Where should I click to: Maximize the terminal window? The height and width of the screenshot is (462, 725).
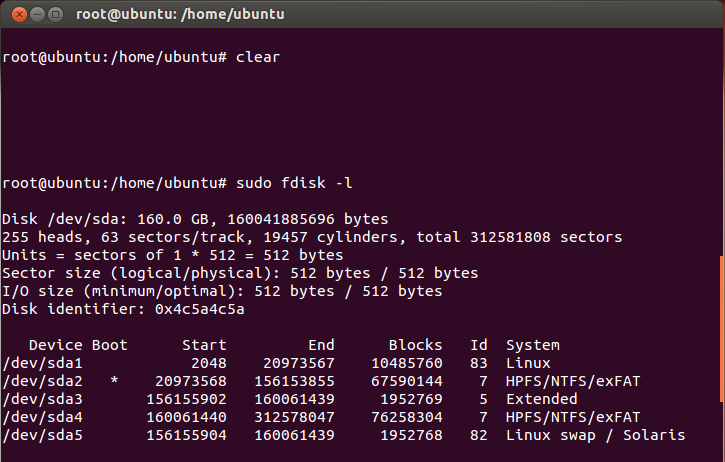coord(53,14)
